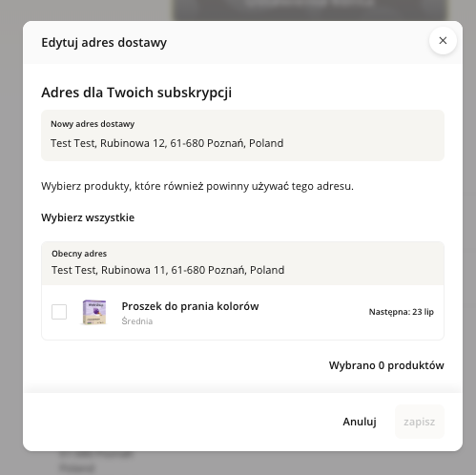Click the dimmed backdrop left of dialog
This screenshot has width=476, height=475.
click(11, 236)
